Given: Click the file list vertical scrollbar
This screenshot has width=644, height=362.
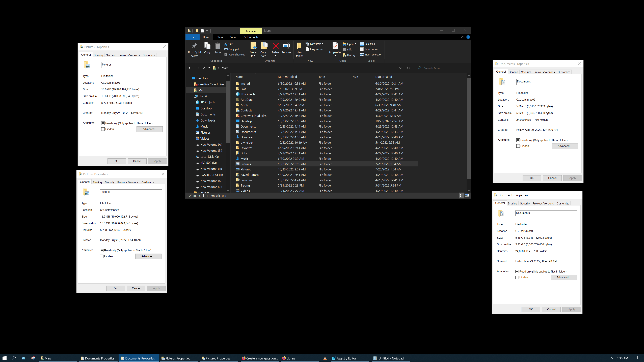Looking at the screenshot, I should coord(469,129).
